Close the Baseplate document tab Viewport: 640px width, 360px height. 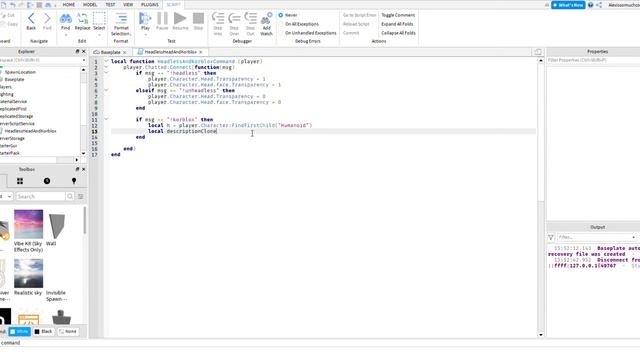(x=124, y=52)
